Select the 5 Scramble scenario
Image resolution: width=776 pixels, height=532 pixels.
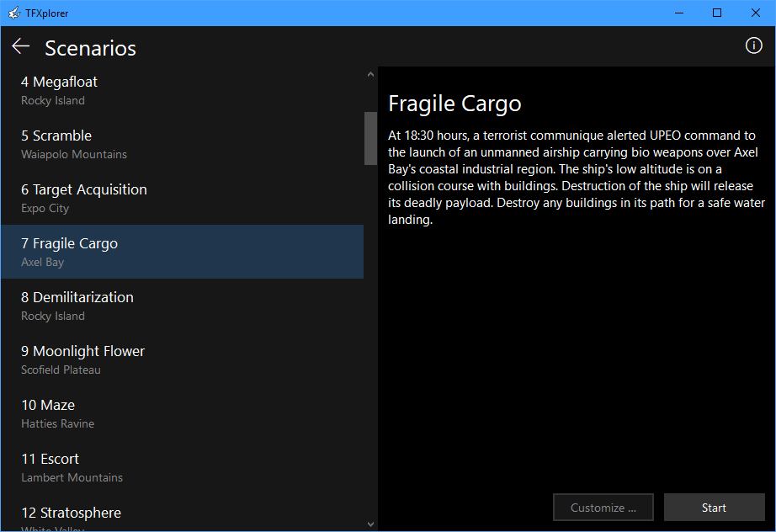click(182, 144)
